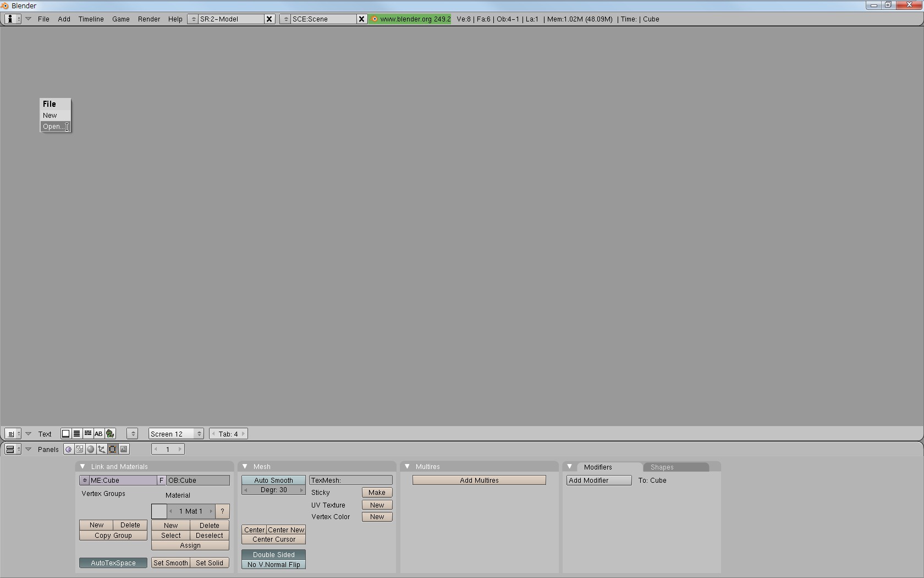Toggle word wrap in text editor

[x=87, y=434]
